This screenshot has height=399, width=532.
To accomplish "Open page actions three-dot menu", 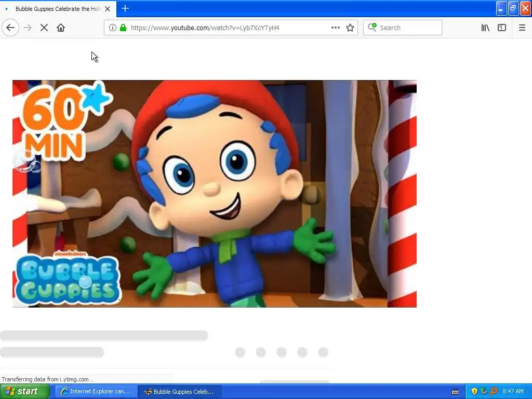I will tap(335, 28).
